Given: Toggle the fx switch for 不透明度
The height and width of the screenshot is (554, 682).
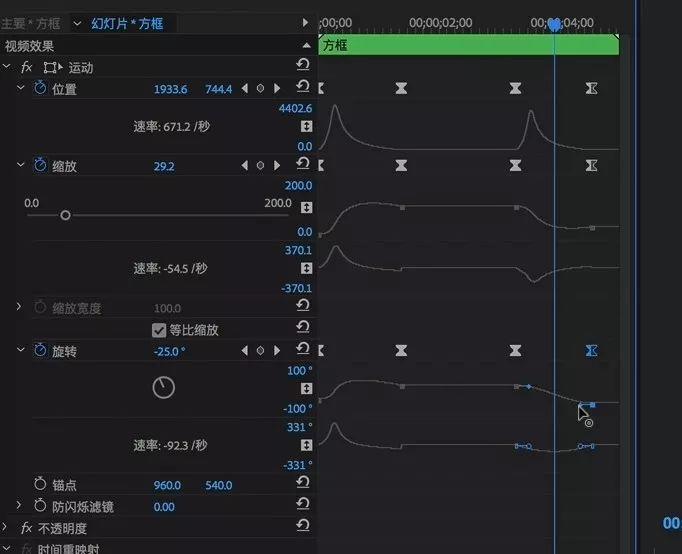Looking at the screenshot, I should [27, 528].
